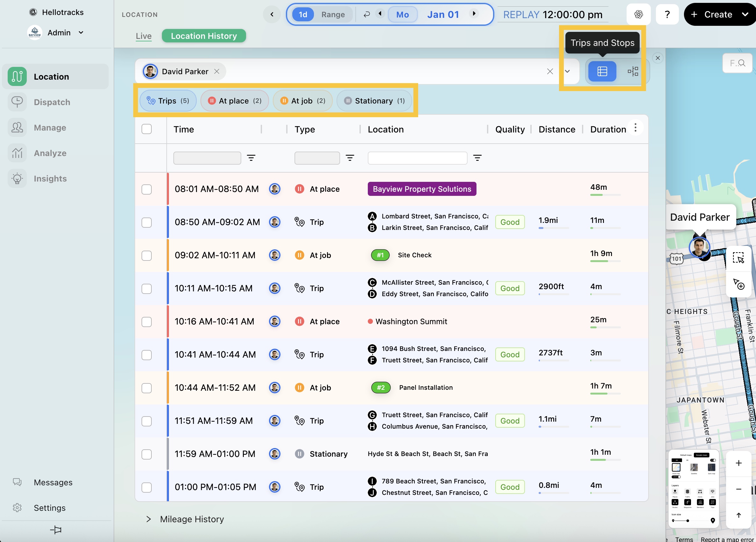Click the Location filter text input

tap(417, 158)
